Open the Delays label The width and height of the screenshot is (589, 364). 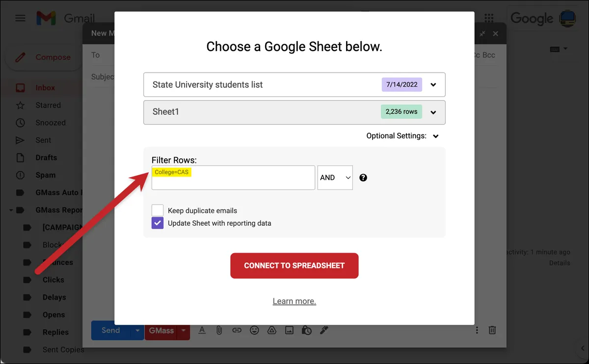click(x=54, y=297)
